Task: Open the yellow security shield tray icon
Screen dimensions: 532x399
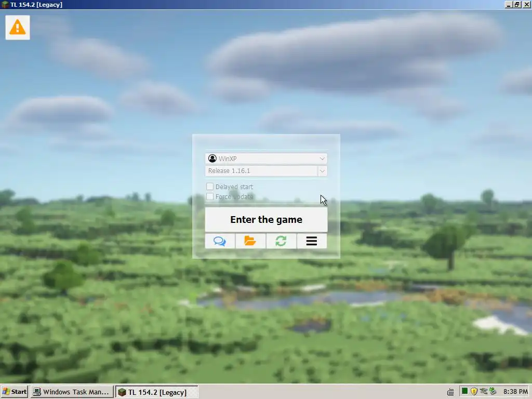Action: (x=474, y=392)
